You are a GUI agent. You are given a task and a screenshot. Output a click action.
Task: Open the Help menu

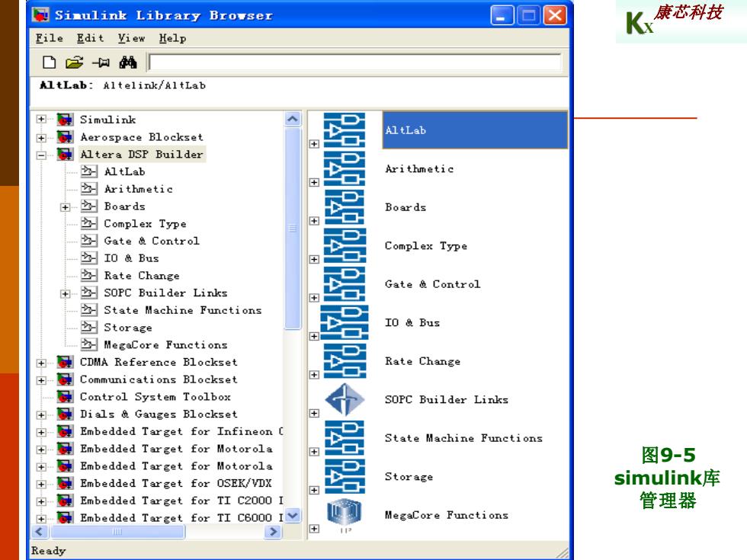point(172,38)
